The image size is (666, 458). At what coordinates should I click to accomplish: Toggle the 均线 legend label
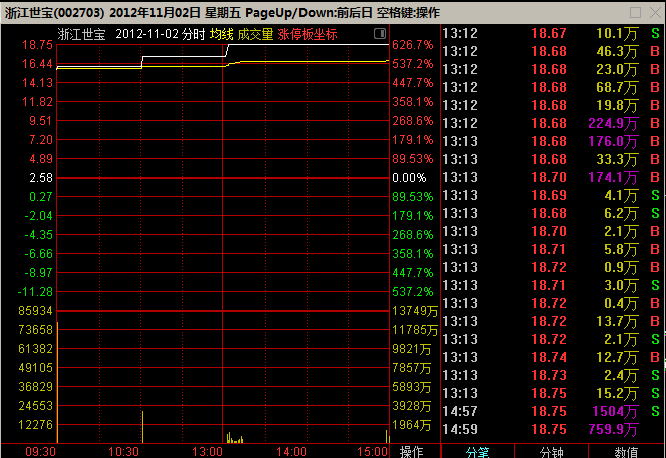(220, 34)
